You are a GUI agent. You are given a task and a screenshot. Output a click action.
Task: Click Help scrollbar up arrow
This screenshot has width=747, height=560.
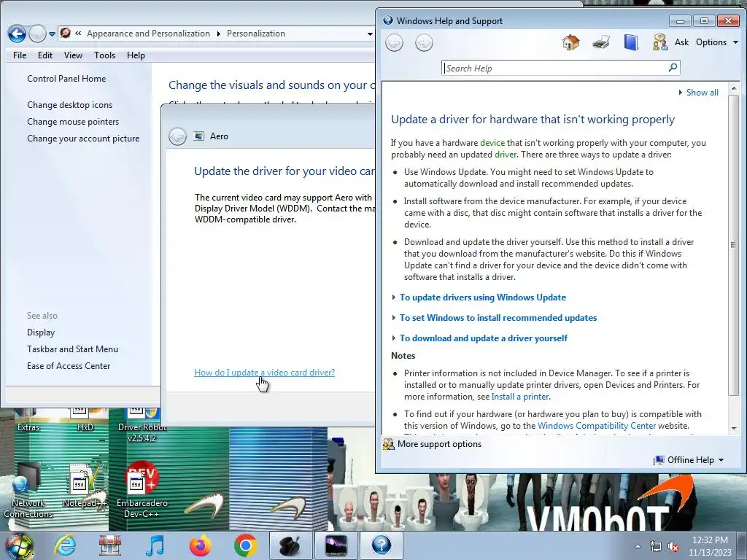734,88
